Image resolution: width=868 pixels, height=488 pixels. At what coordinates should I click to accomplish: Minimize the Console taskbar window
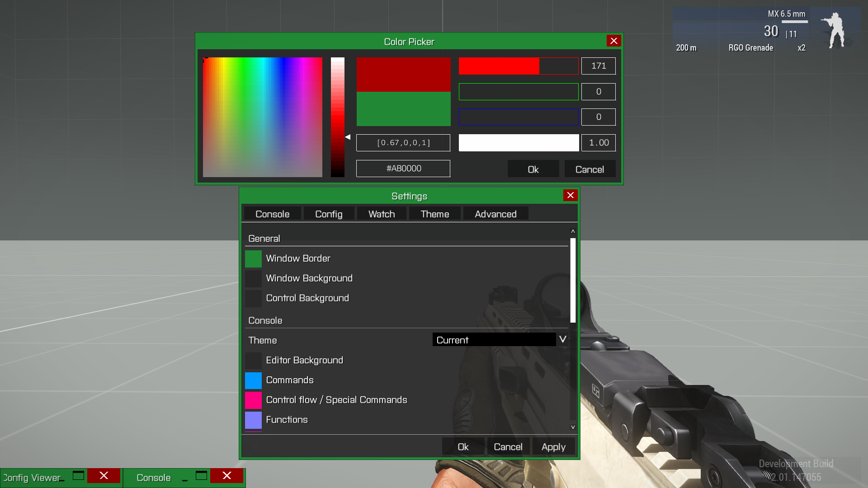185,480
